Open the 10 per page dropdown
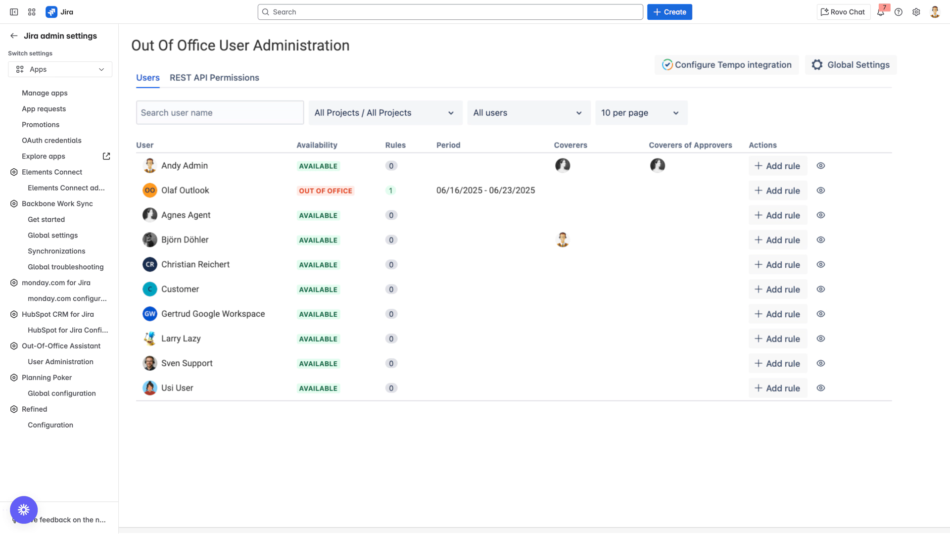The image size is (950, 534). click(641, 113)
